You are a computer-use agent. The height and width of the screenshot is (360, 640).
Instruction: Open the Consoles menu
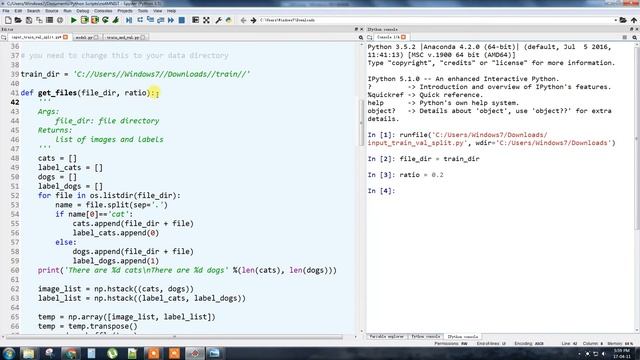[103, 11]
